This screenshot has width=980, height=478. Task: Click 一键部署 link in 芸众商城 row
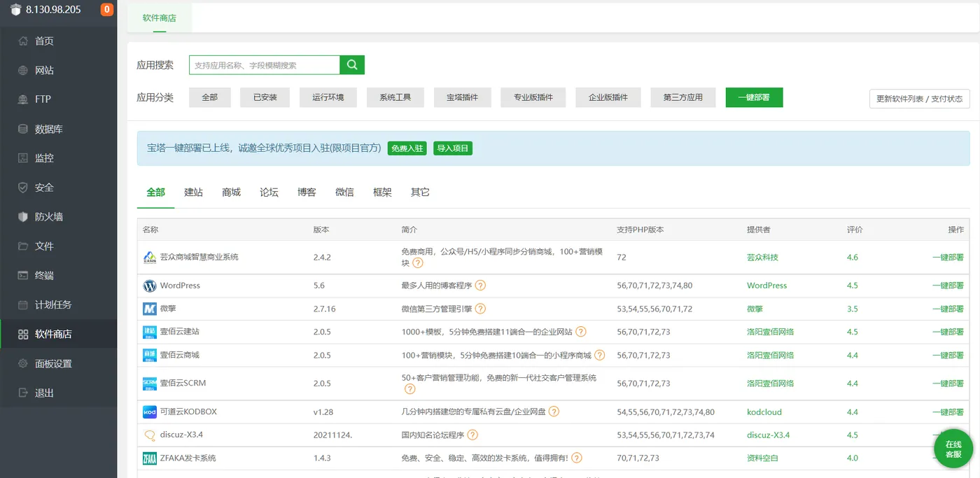pos(948,258)
